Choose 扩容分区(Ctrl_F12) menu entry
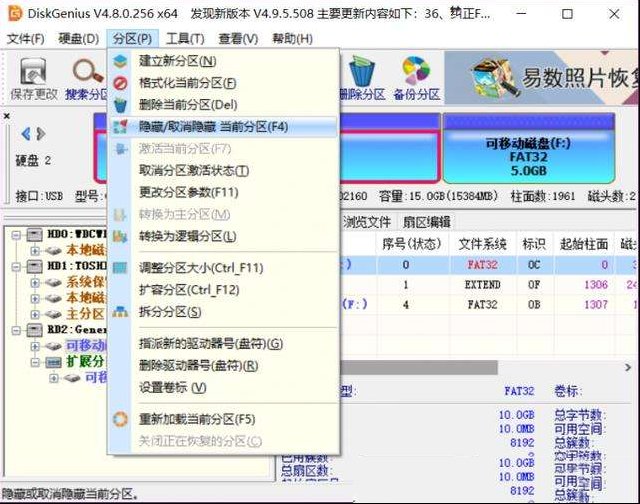 pos(223,290)
